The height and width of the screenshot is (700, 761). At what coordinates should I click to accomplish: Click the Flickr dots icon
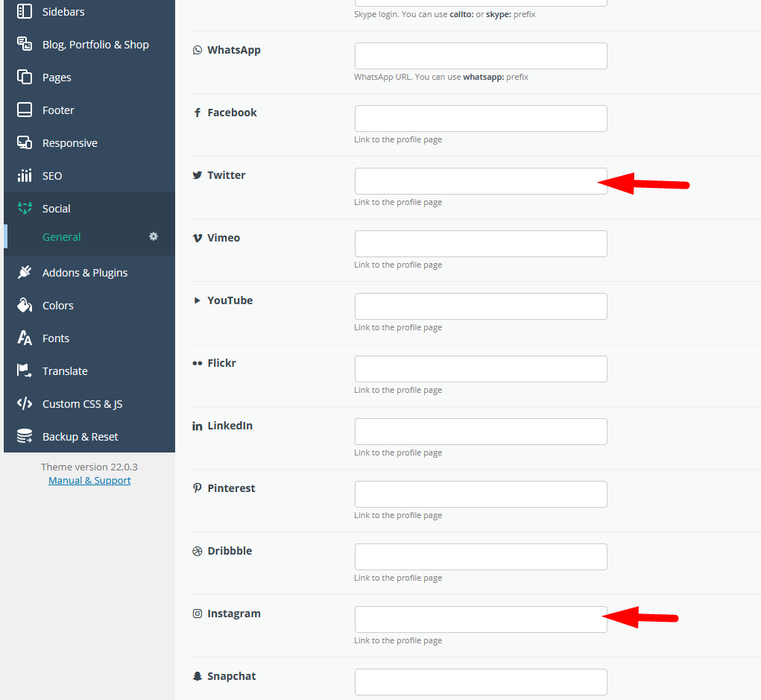tap(197, 363)
